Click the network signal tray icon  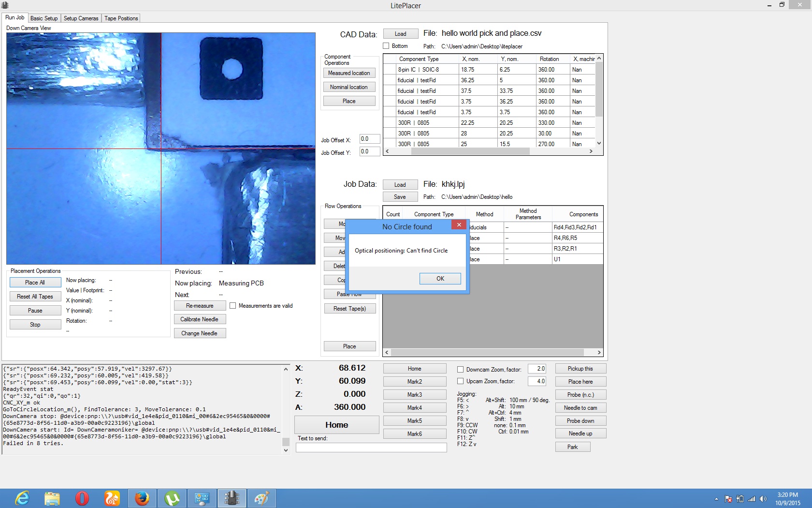point(752,499)
